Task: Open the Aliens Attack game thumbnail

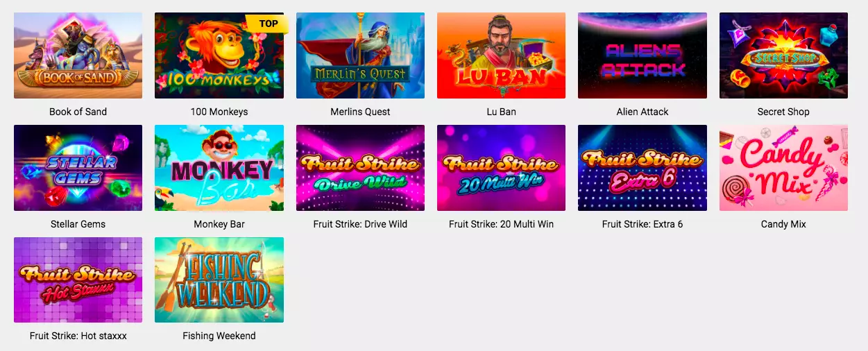Action: pyautogui.click(x=643, y=55)
